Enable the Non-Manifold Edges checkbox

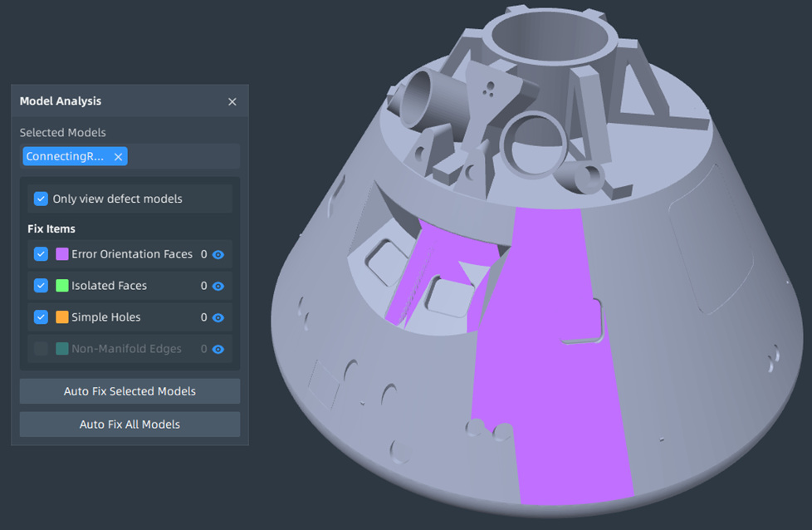coord(41,349)
